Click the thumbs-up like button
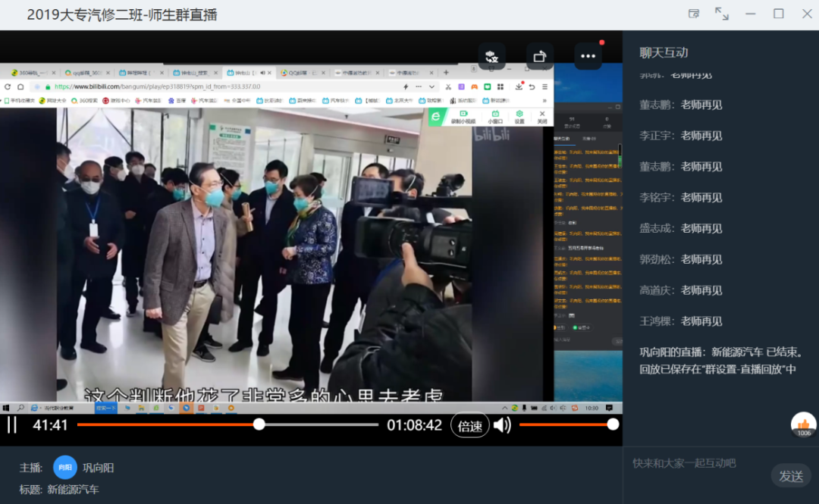The image size is (819, 504). pyautogui.click(x=803, y=424)
